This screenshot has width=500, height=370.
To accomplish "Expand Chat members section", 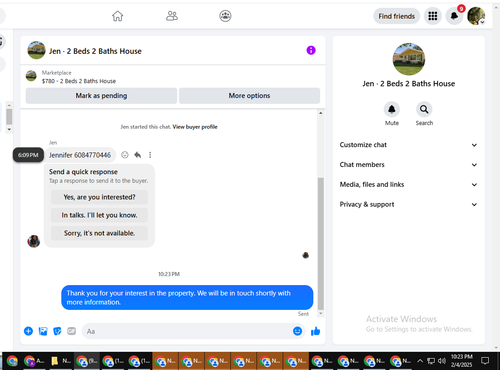I will (409, 165).
